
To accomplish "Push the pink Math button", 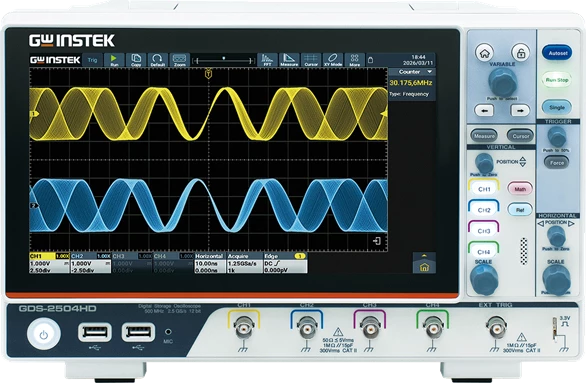I will click(x=520, y=189).
